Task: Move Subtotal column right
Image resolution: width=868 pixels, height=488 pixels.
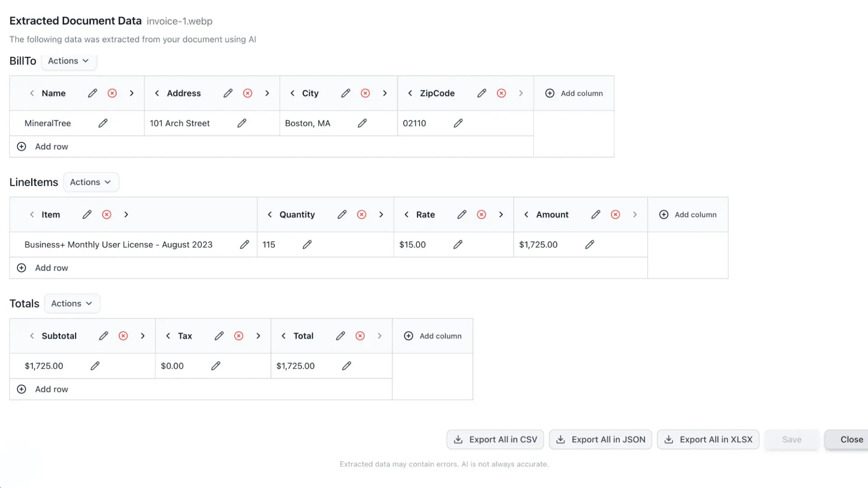Action: click(142, 336)
